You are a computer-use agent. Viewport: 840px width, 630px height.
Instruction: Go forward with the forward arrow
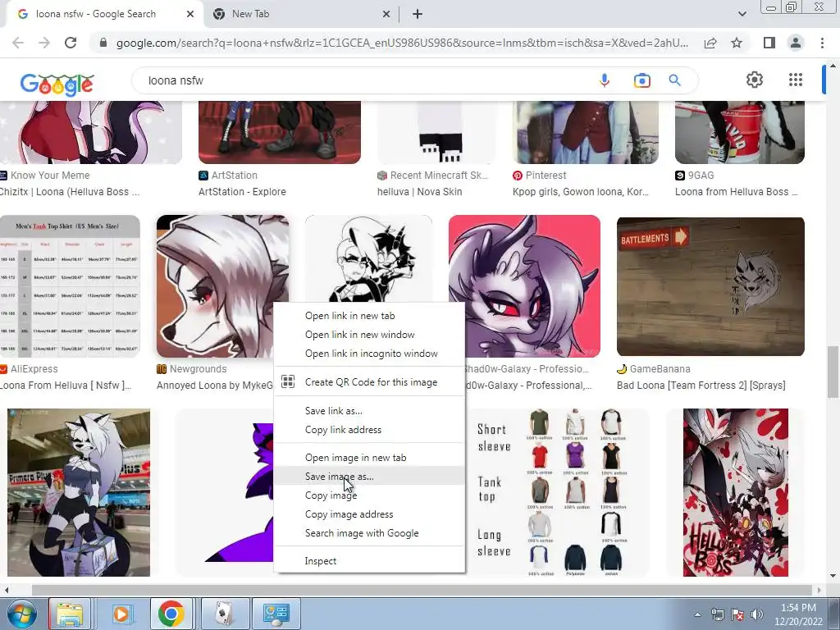(x=44, y=43)
